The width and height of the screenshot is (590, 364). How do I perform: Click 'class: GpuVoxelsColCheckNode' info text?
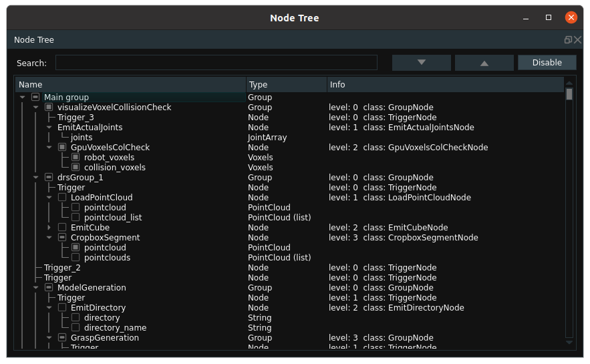(426, 147)
